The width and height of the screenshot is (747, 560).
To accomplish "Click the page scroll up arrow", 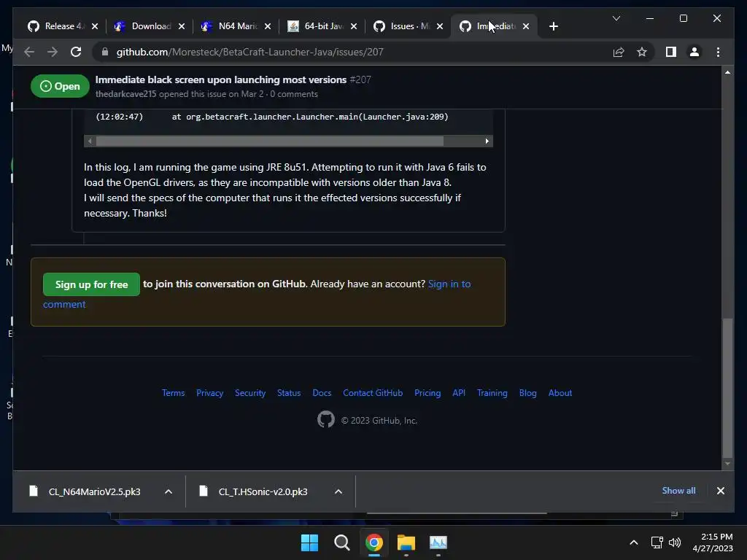I will coord(727,72).
